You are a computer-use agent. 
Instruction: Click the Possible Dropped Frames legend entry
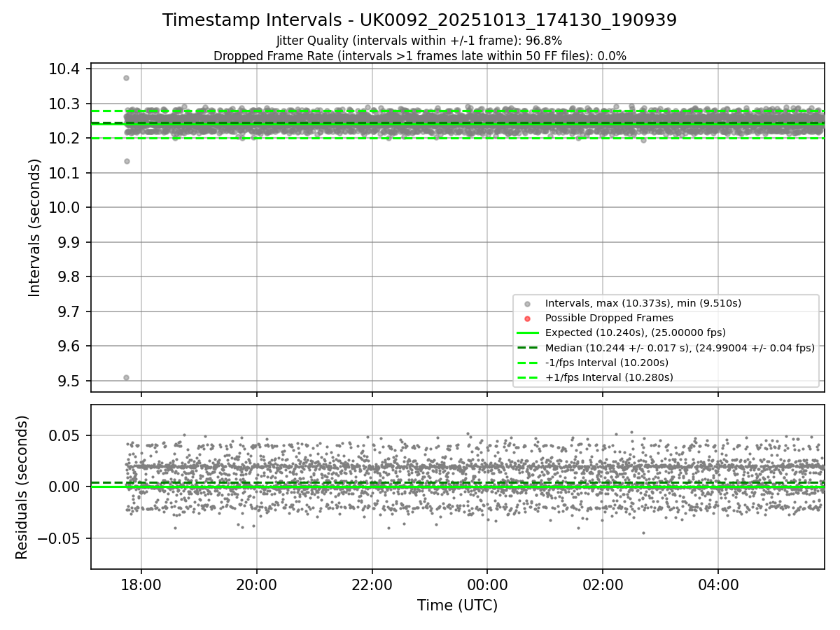tap(609, 318)
